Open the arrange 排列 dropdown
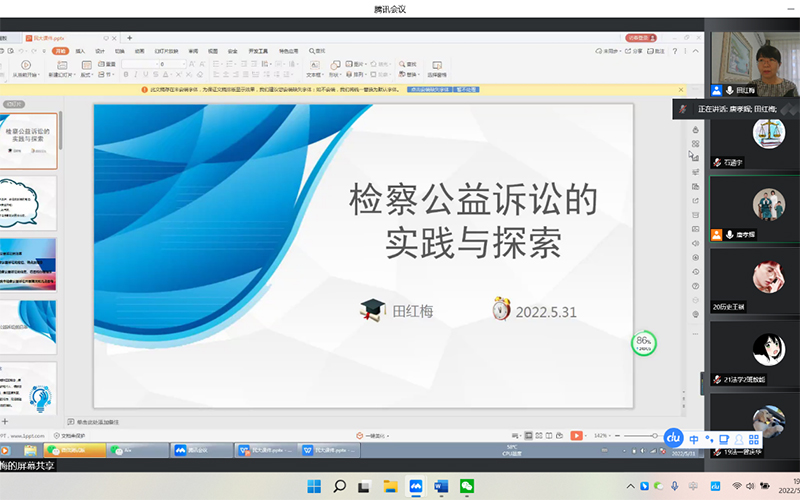This screenshot has width=800, height=500. (356, 74)
